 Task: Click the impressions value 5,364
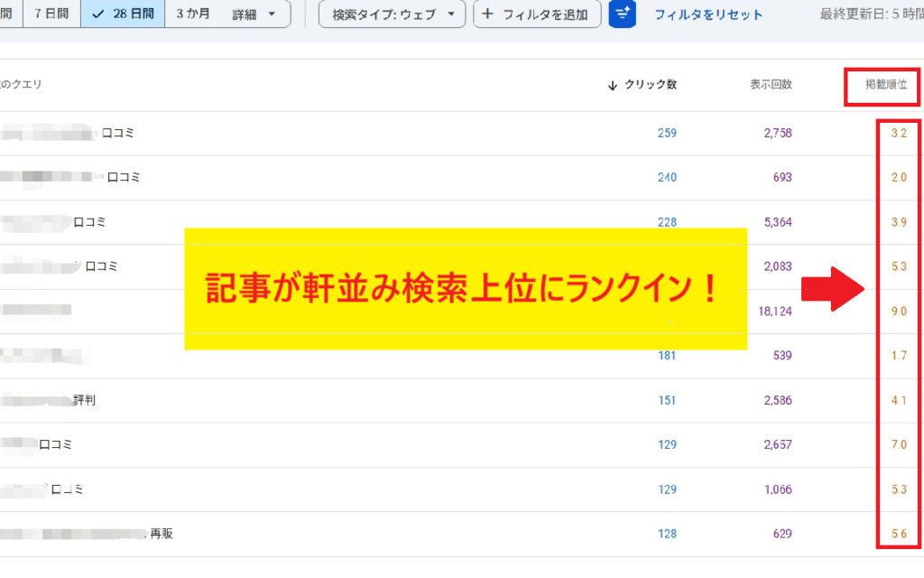pos(778,222)
